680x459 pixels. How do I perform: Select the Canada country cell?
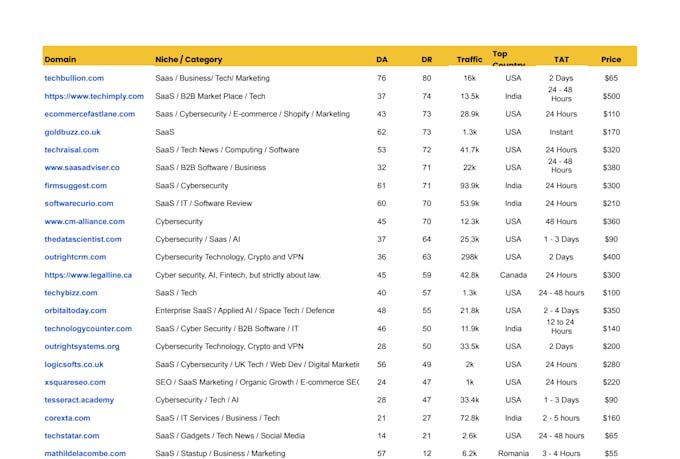[x=513, y=275]
